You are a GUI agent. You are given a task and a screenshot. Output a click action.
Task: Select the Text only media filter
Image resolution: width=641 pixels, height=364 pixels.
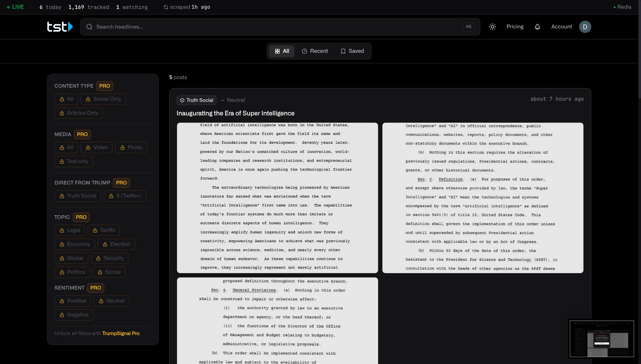point(74,162)
